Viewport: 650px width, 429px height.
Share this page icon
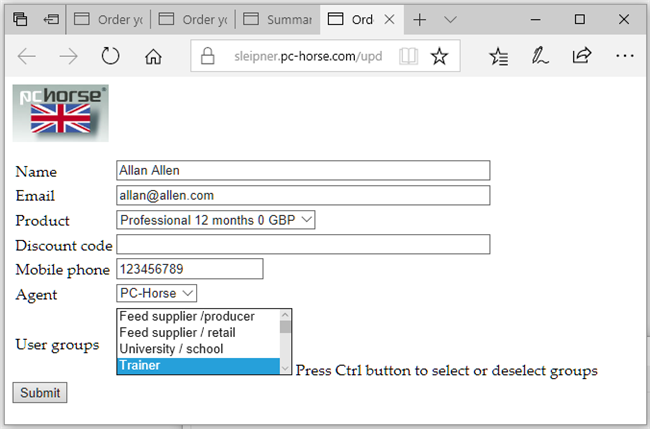[582, 55]
